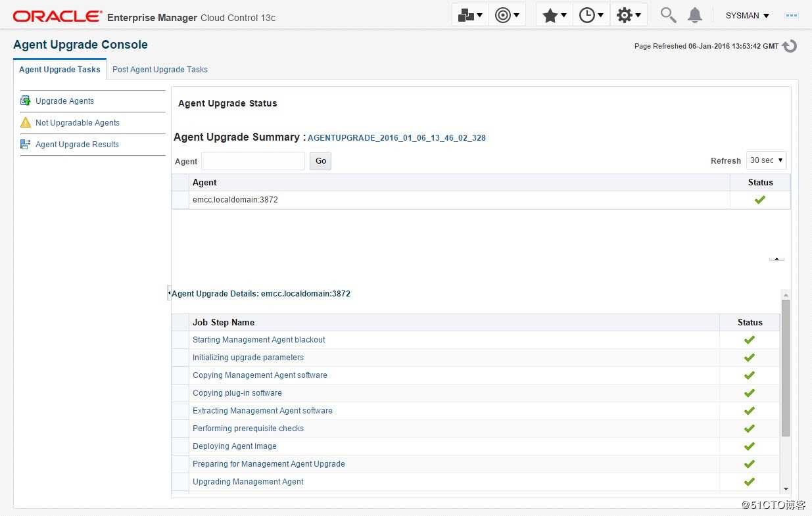Viewport: 812px width, 516px height.
Task: Click status check for Upgrading Management Agent
Action: tap(749, 482)
